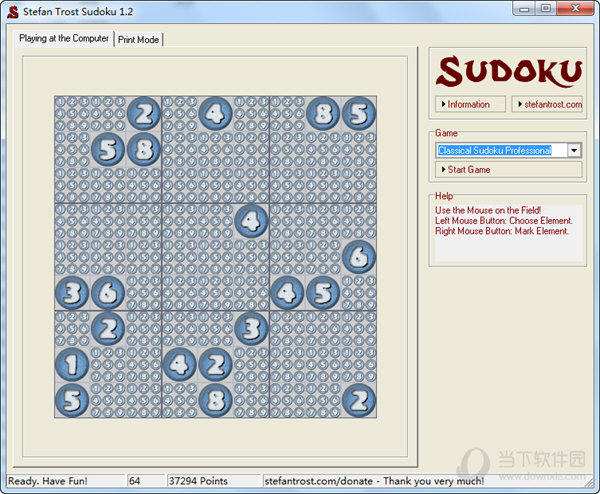Select the big 4 tile in the center box

click(x=251, y=221)
